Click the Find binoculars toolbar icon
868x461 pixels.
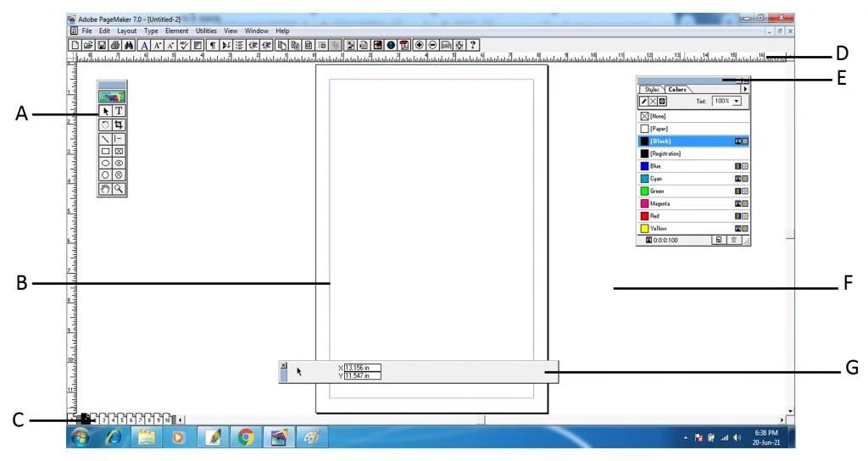(129, 46)
